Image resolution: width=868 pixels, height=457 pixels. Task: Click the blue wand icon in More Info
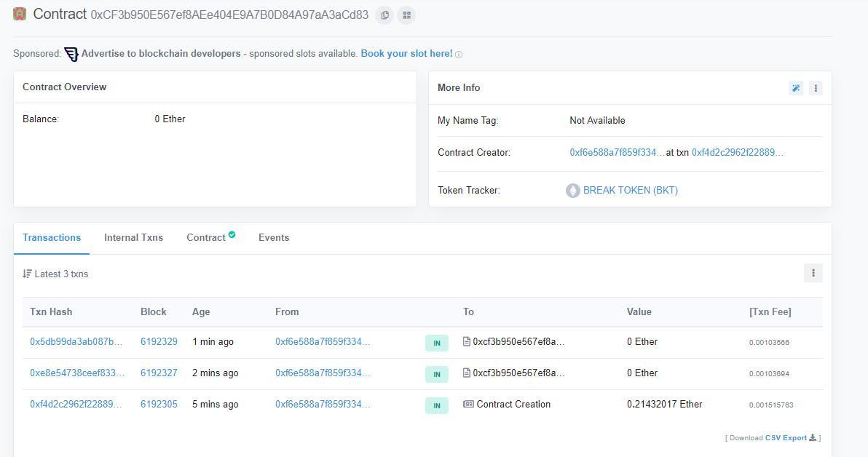tap(795, 88)
